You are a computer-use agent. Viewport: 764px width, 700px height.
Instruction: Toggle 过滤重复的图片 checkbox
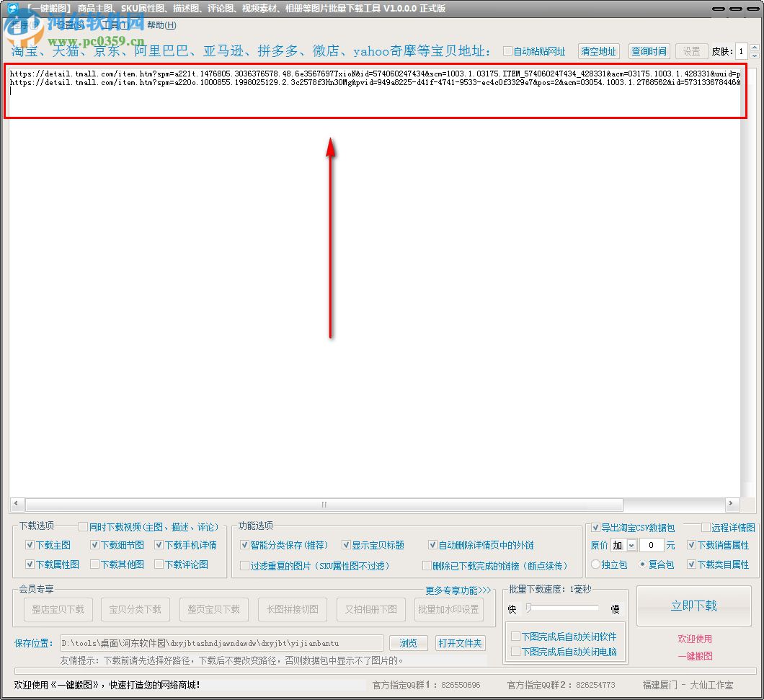(245, 565)
